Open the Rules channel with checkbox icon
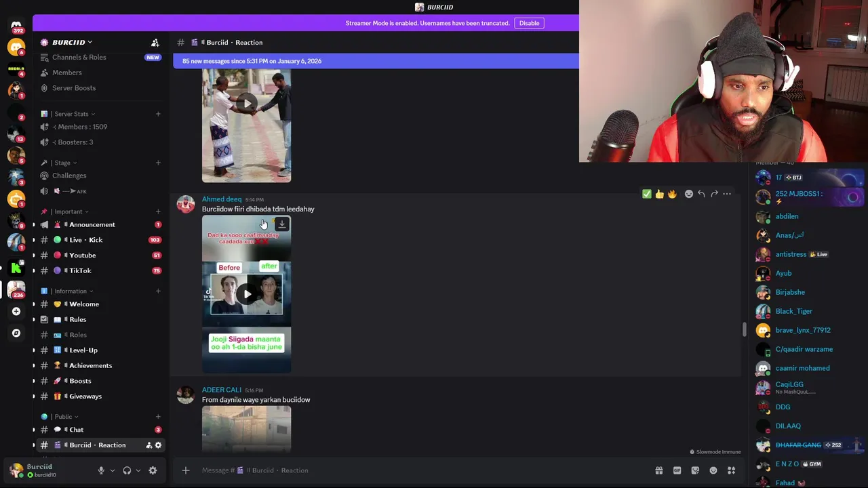This screenshot has width=868, height=488. point(100,319)
